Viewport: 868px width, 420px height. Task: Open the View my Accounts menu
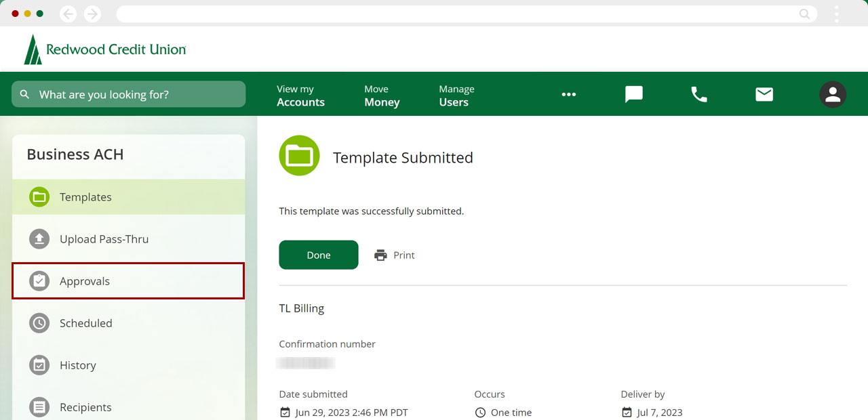pos(300,96)
